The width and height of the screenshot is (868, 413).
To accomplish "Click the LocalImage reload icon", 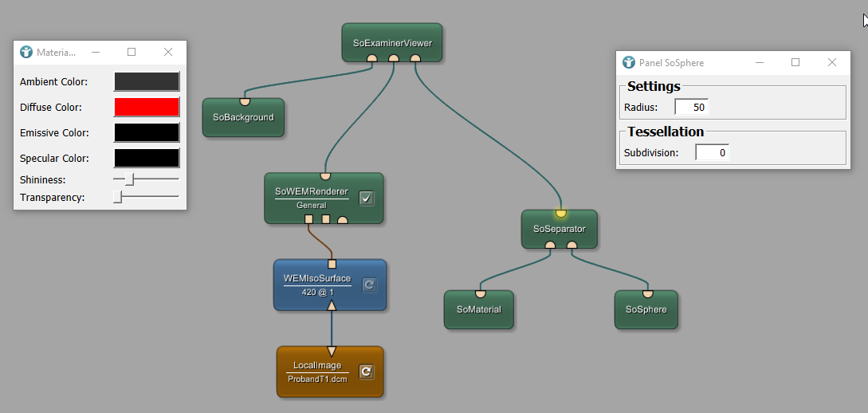I will click(366, 372).
